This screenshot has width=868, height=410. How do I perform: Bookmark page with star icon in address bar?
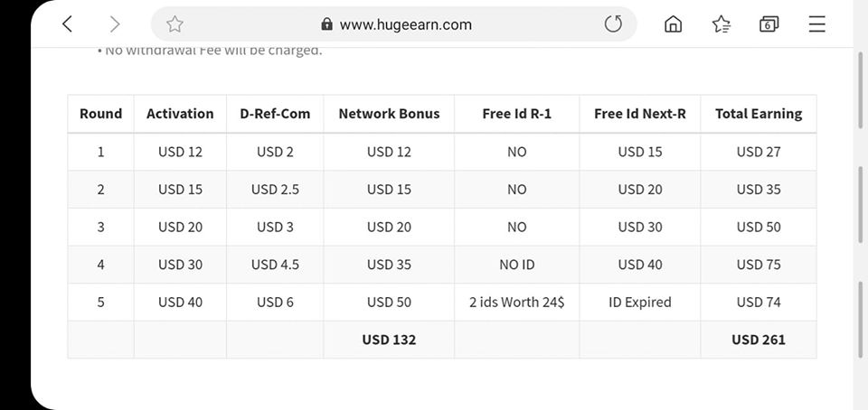pyautogui.click(x=175, y=24)
